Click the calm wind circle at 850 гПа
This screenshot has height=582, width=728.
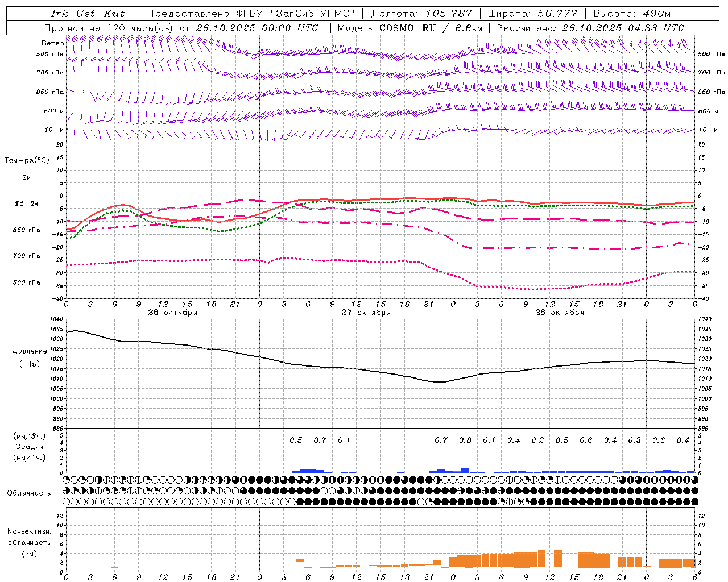coord(82,91)
